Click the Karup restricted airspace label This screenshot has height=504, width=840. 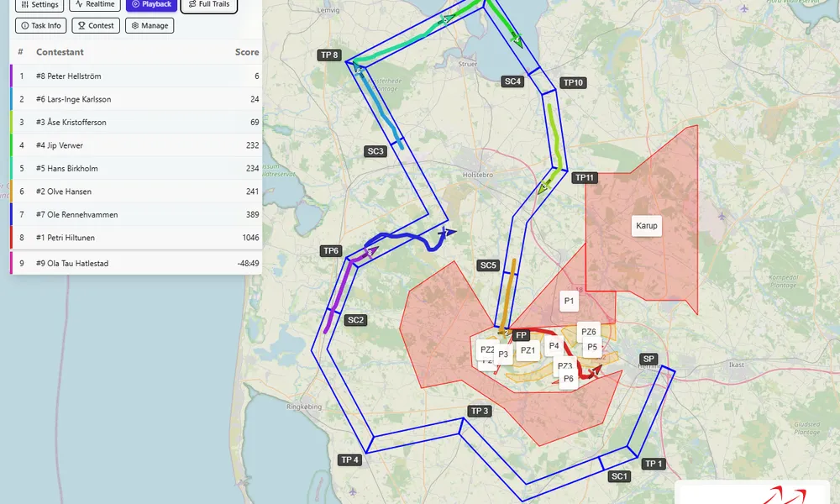pos(645,225)
